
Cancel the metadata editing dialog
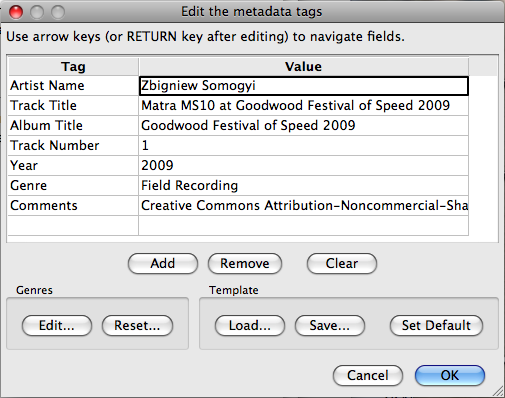click(368, 375)
